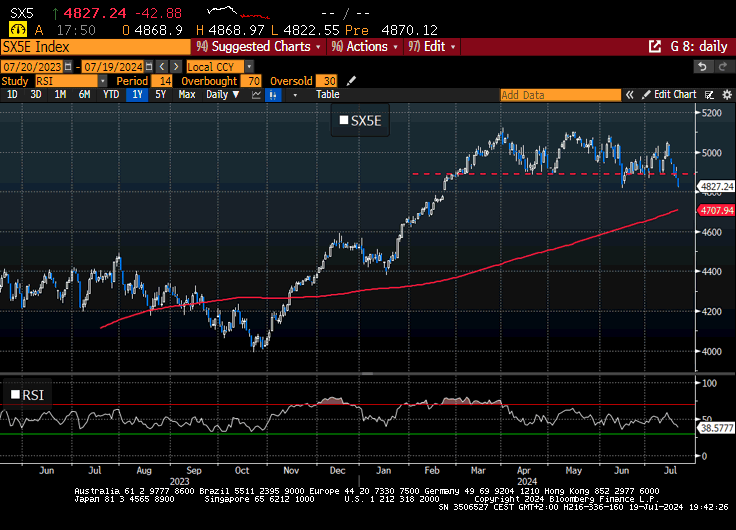This screenshot has height=530, width=736.
Task: Redo the chart change
Action: click(723, 67)
